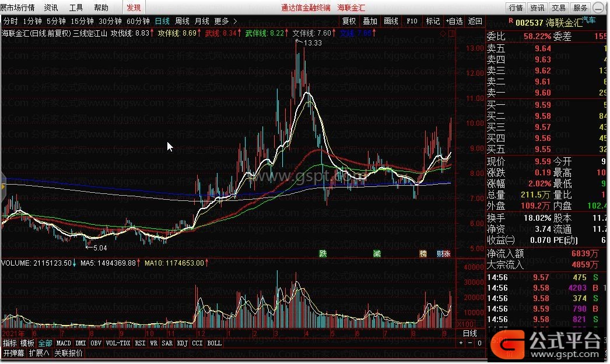Expand the 更多 periods list
Viewport: 610px width, 364px height.
point(225,21)
